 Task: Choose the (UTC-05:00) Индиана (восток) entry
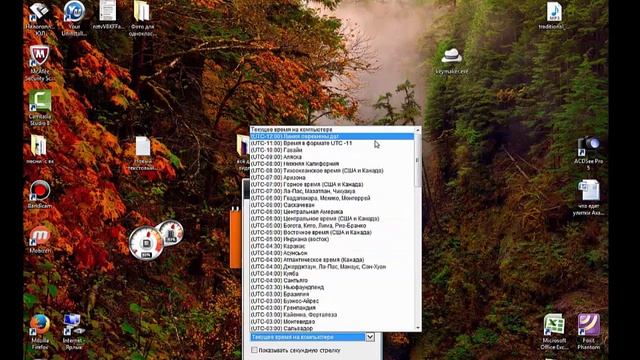(x=332, y=239)
